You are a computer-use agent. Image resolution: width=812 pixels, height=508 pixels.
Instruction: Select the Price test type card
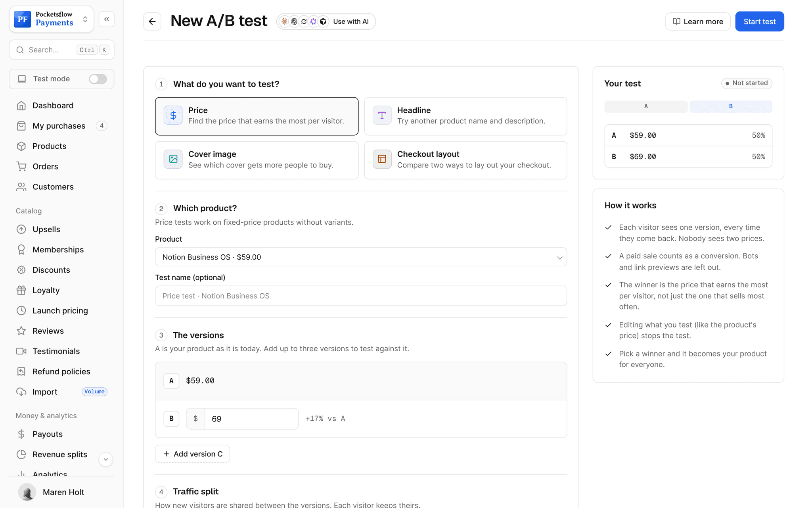click(x=257, y=116)
